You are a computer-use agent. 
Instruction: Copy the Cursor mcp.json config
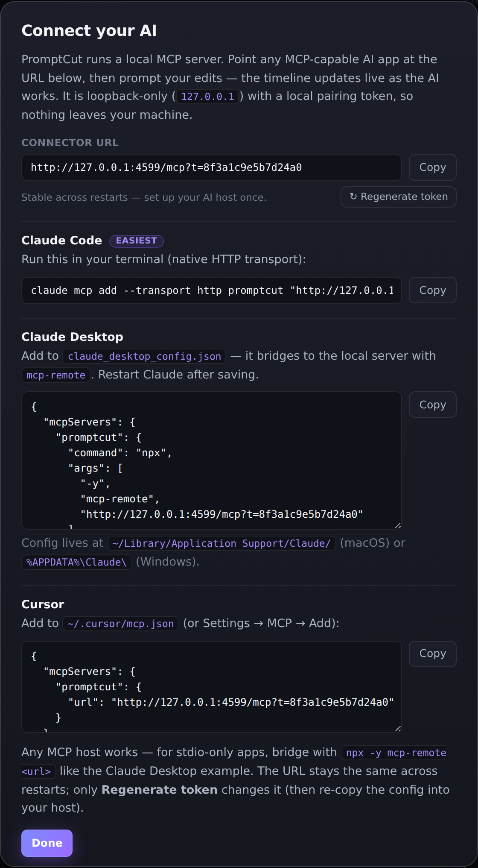[x=432, y=654]
